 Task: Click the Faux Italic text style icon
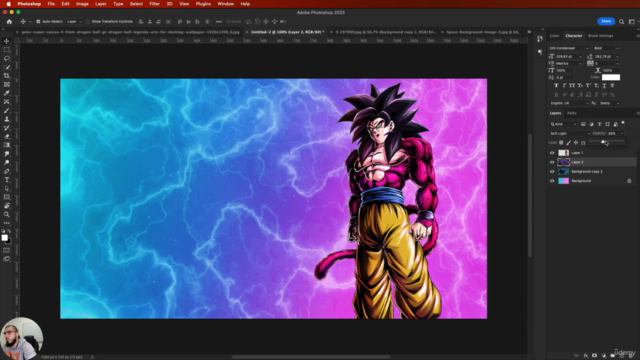[564, 85]
